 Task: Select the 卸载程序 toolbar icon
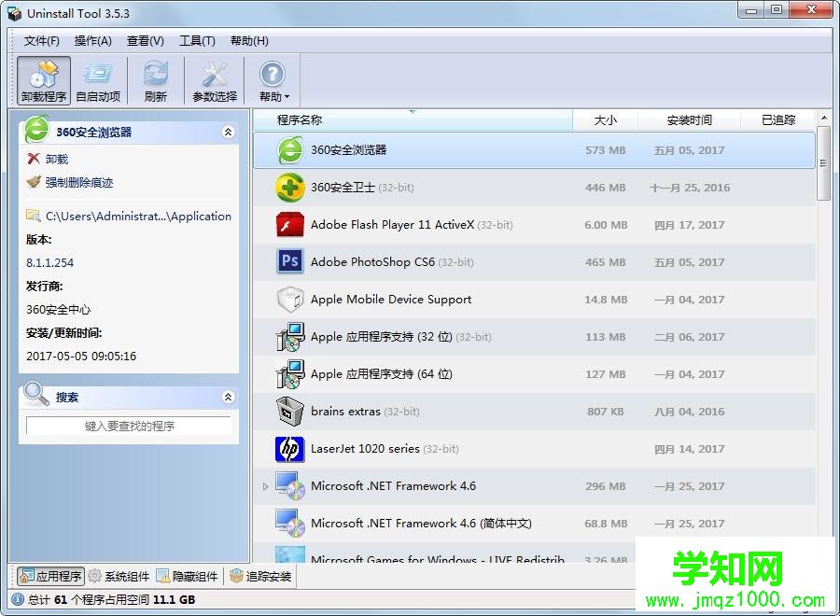pos(43,79)
